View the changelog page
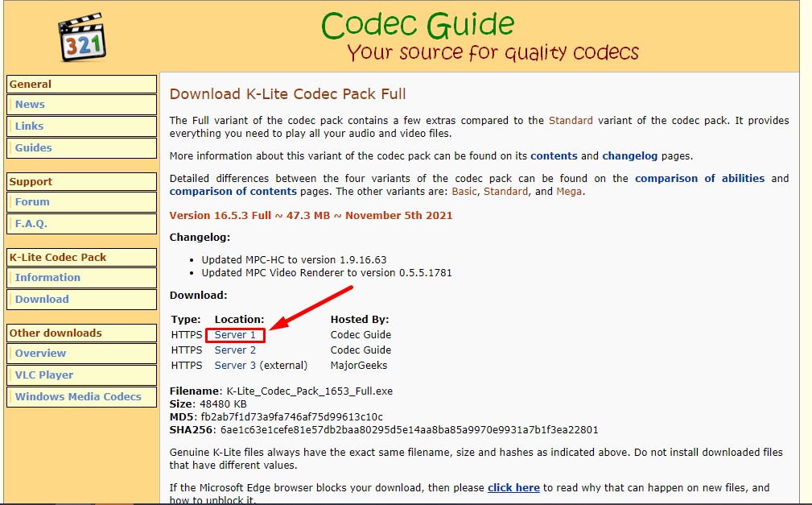The width and height of the screenshot is (812, 505). [629, 155]
